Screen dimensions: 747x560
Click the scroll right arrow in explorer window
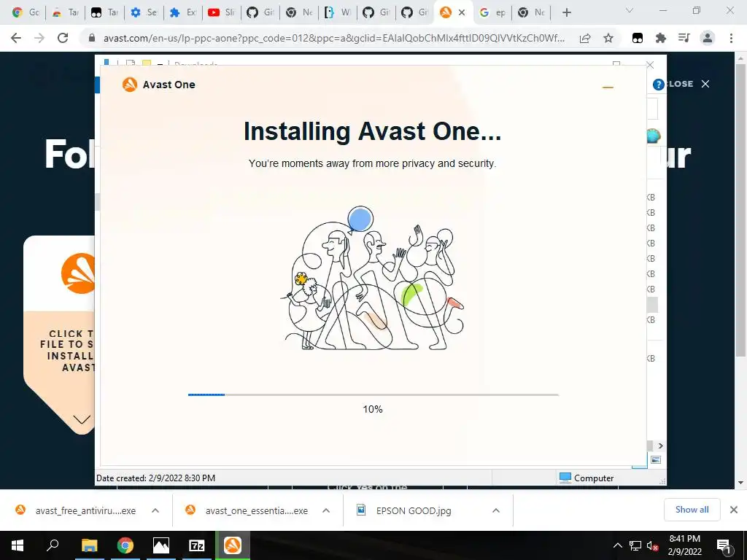click(x=660, y=446)
